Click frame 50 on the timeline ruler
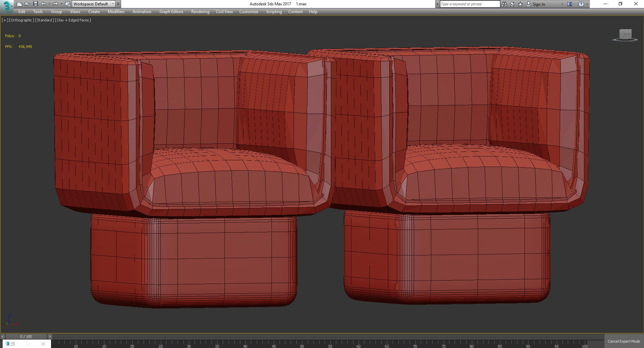The image size is (644, 348). (x=302, y=346)
